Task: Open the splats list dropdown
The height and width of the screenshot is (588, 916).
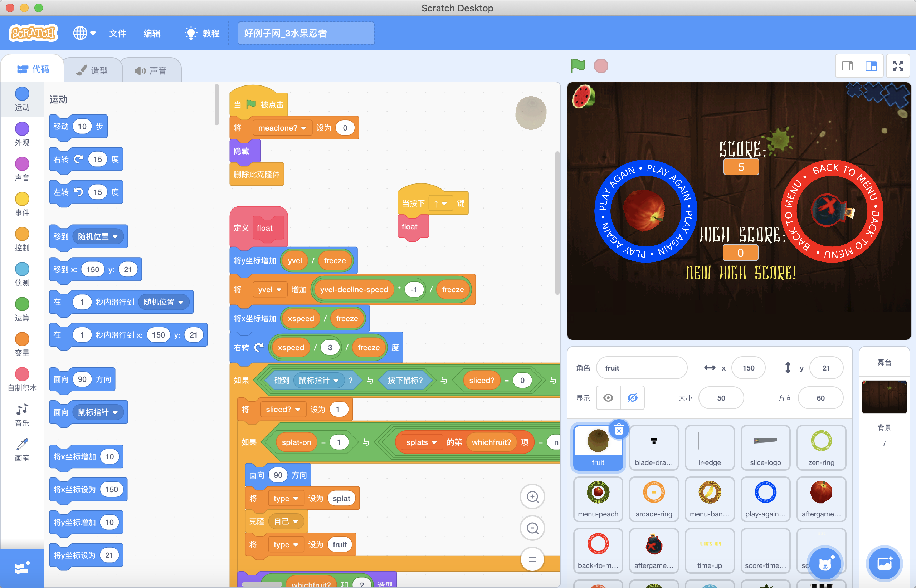Action: [x=422, y=442]
